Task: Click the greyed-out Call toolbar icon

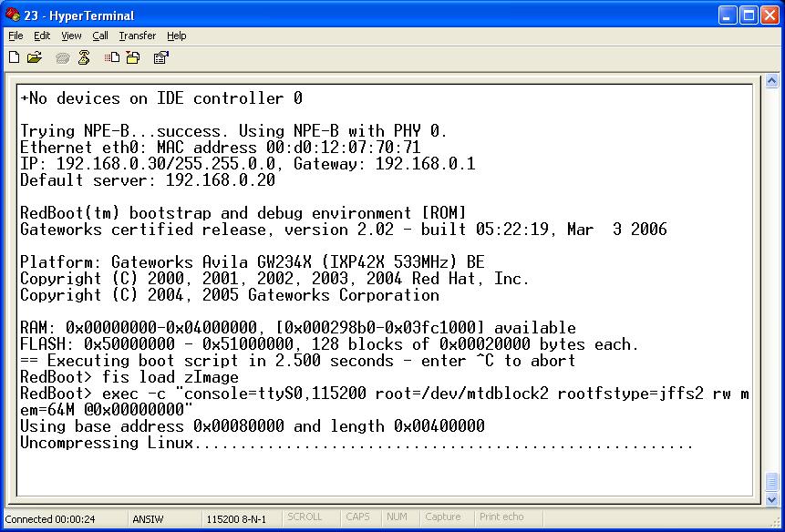Action: (63, 58)
